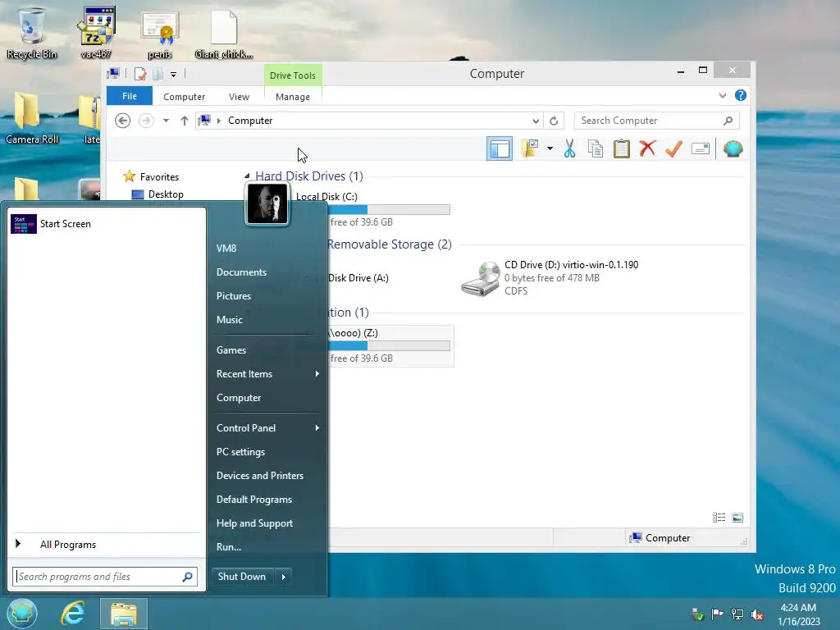
Task: Switch to details view icon
Action: [x=719, y=518]
